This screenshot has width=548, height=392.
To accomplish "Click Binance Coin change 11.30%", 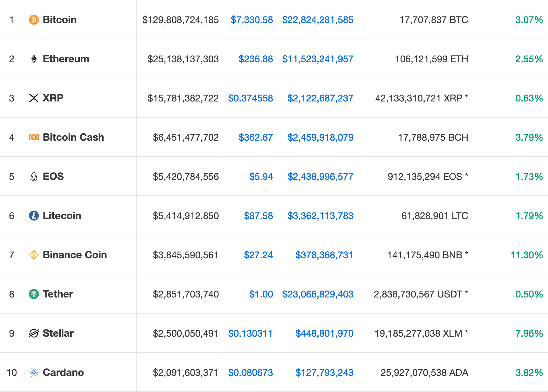I will [x=526, y=255].
